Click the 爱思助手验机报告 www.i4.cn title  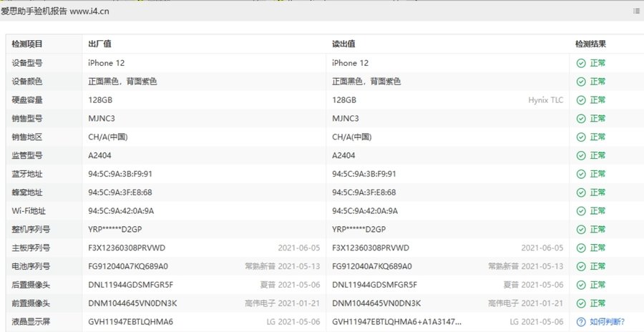tap(55, 11)
